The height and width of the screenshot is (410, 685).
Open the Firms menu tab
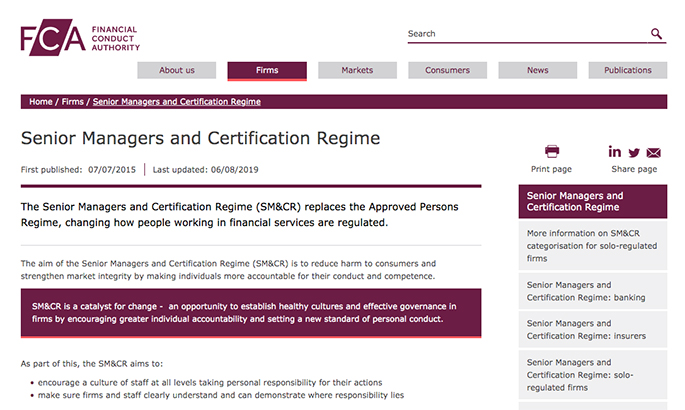[x=267, y=71]
